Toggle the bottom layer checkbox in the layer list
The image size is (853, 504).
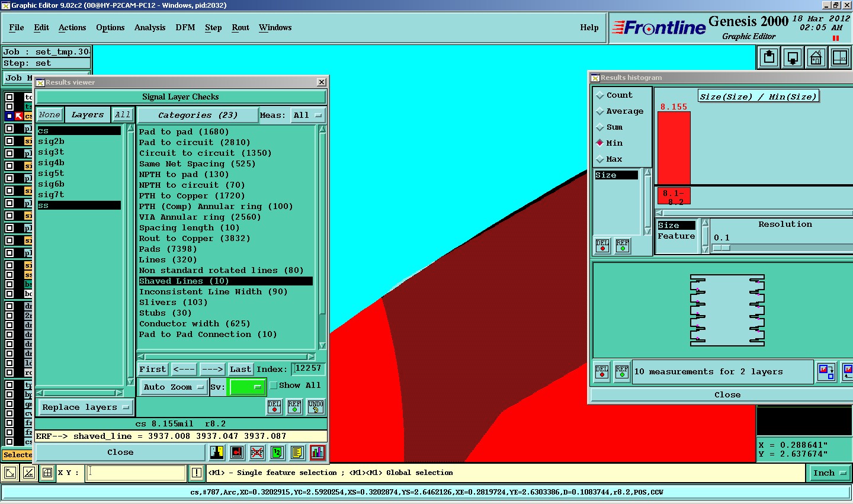click(9, 441)
